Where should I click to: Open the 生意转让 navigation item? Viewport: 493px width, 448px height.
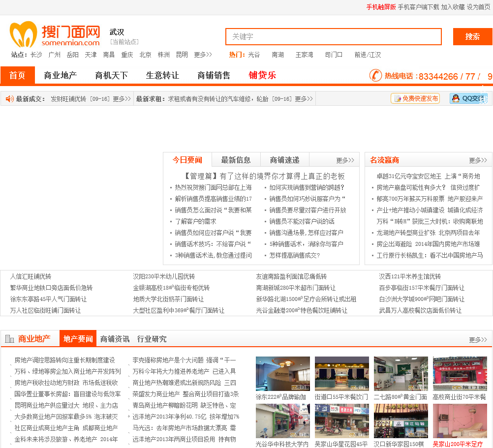(162, 75)
